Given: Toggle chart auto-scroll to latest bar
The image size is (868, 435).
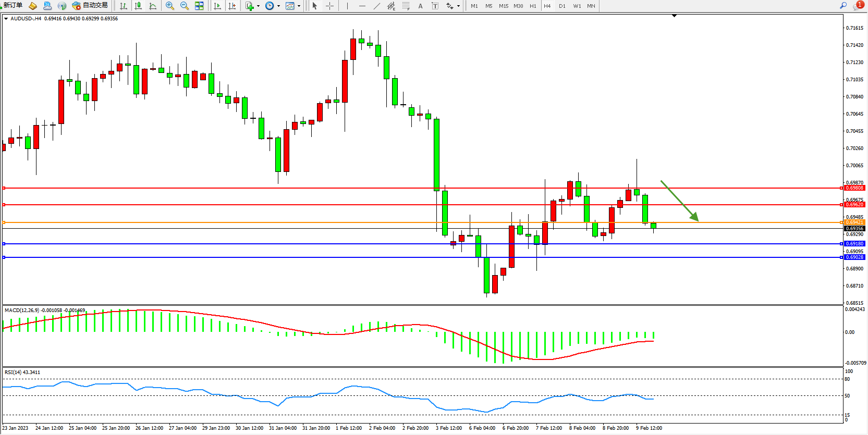Looking at the screenshot, I should coord(217,6).
